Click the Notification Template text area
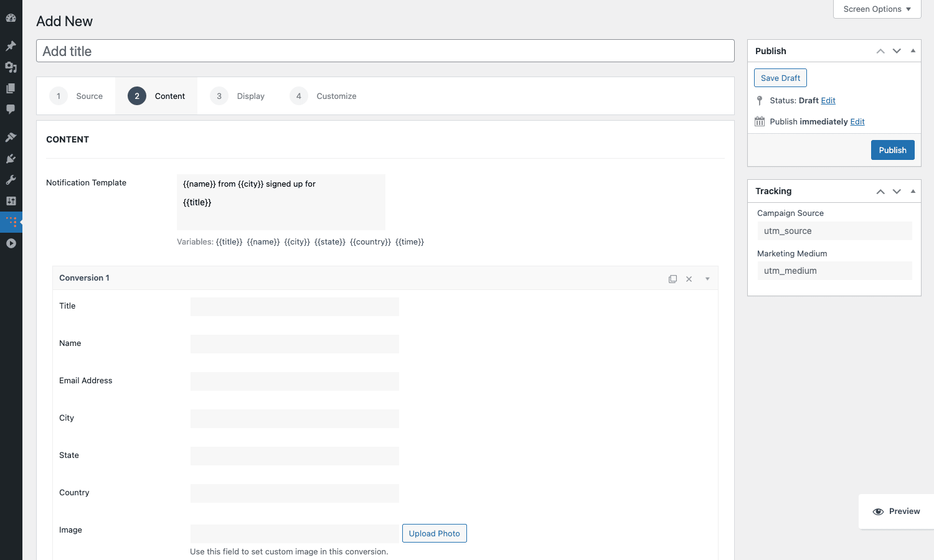The width and height of the screenshot is (934, 560). click(x=281, y=202)
